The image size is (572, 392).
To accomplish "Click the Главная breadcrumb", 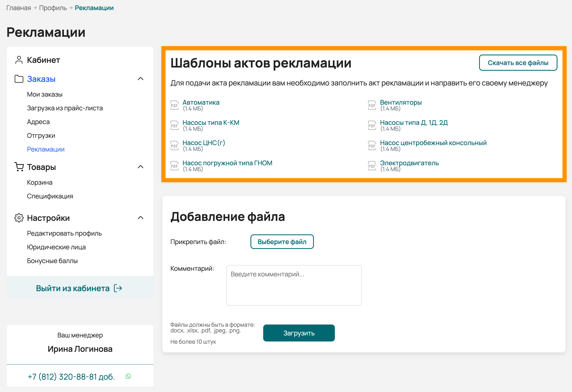I will tap(19, 8).
